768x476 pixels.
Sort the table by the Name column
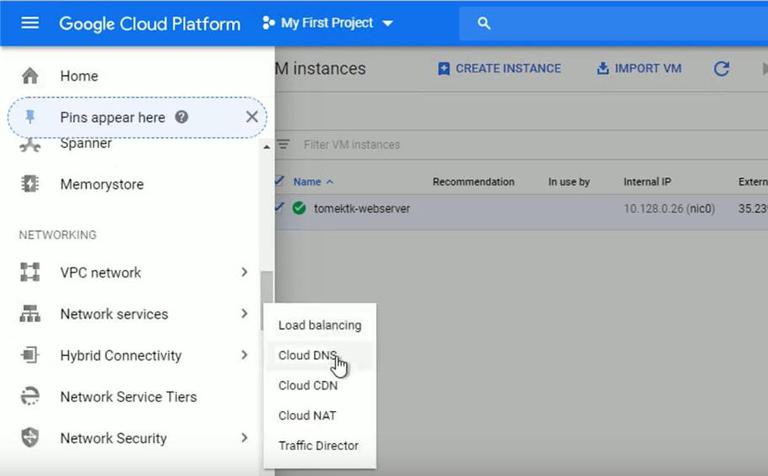click(307, 182)
